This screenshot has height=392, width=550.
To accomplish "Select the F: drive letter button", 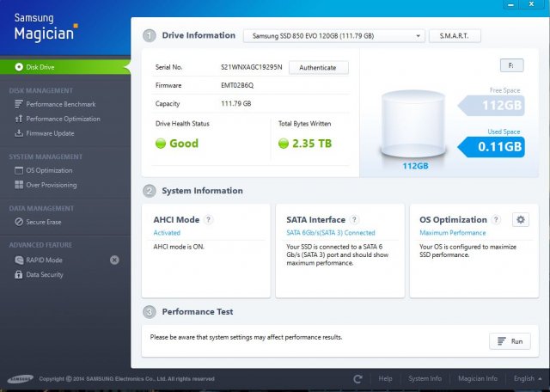I will click(x=511, y=65).
